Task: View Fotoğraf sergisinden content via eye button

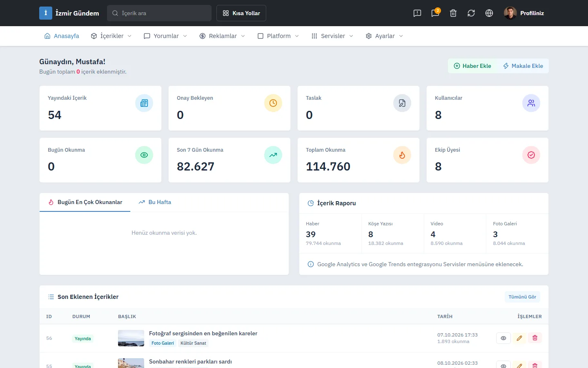Action: 503,338
